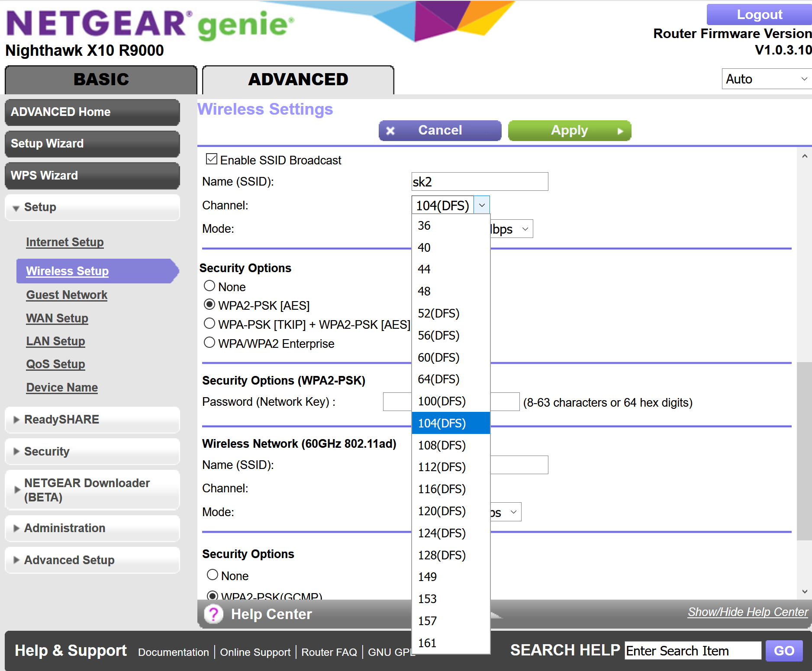Open Device Name link
Screen dimensions: 812x671
[x=62, y=388]
